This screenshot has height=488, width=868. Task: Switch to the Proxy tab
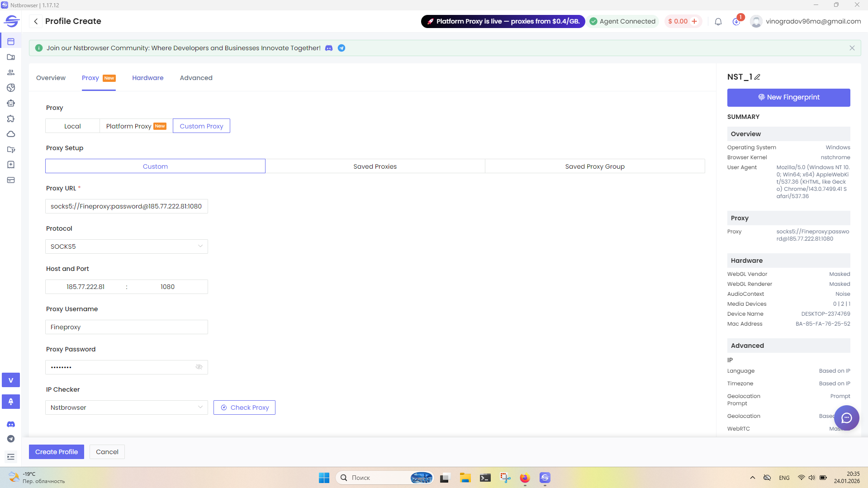click(x=99, y=78)
